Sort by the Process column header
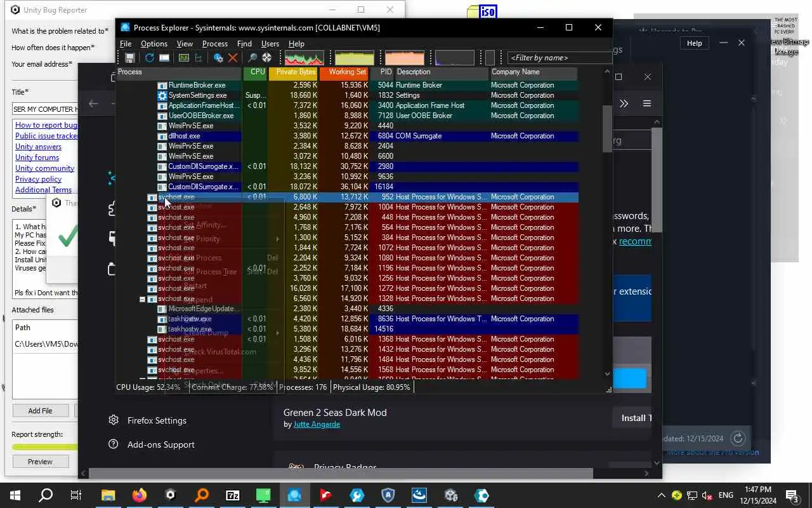 coord(179,72)
